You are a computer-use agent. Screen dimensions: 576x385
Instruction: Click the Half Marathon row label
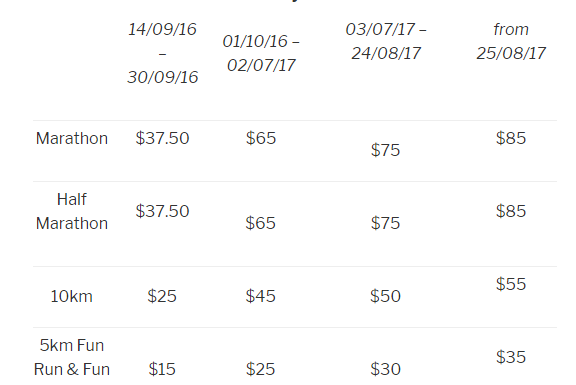click(72, 212)
